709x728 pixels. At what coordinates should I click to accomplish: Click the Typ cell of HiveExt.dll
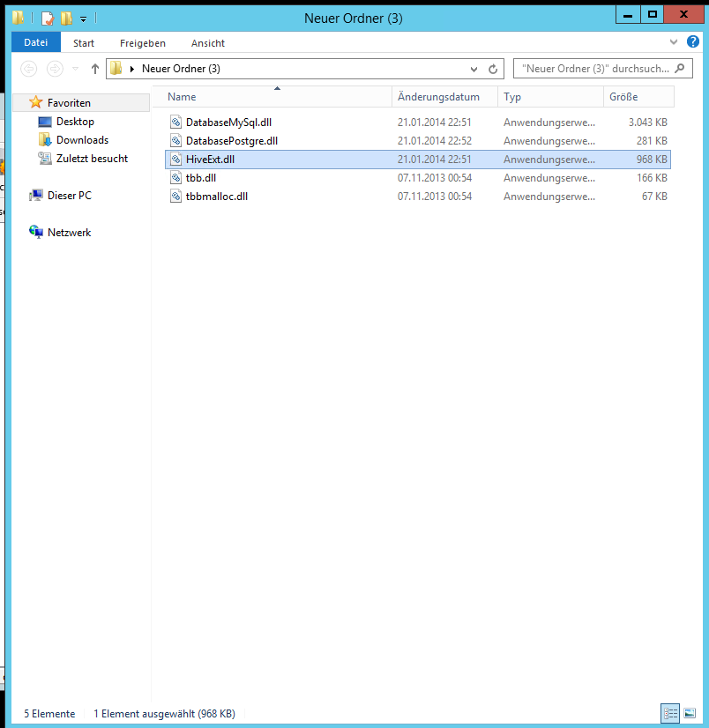click(x=549, y=160)
